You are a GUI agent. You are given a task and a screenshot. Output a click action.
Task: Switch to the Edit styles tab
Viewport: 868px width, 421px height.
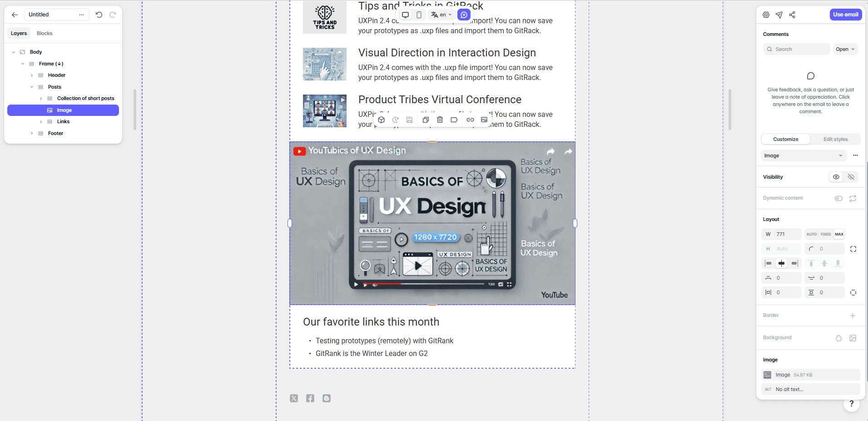point(835,139)
